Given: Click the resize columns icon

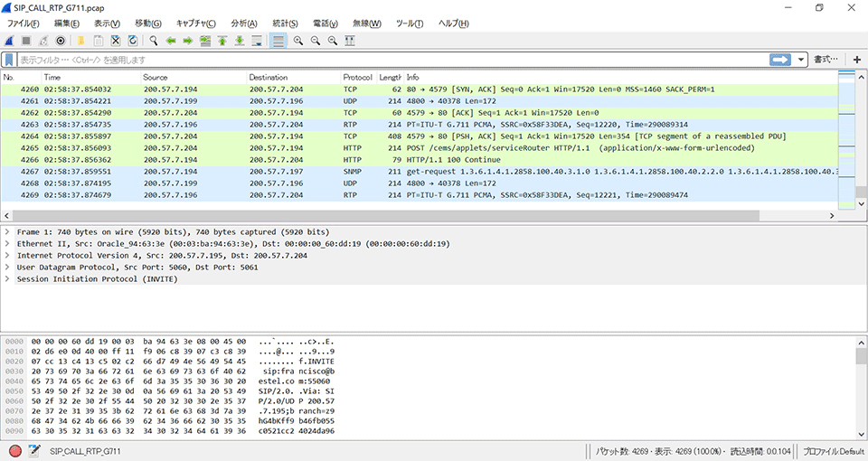Looking at the screenshot, I should [x=350, y=41].
